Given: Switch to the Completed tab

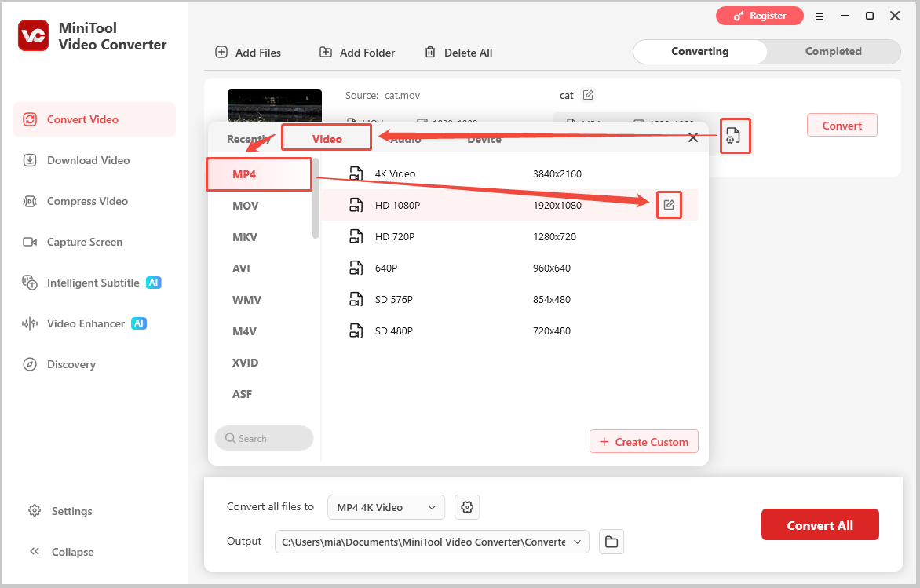Looking at the screenshot, I should pos(833,52).
